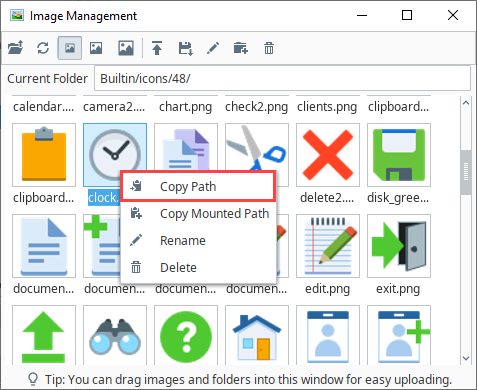Click the chart.png file name
477x390 pixels.
pos(186,107)
